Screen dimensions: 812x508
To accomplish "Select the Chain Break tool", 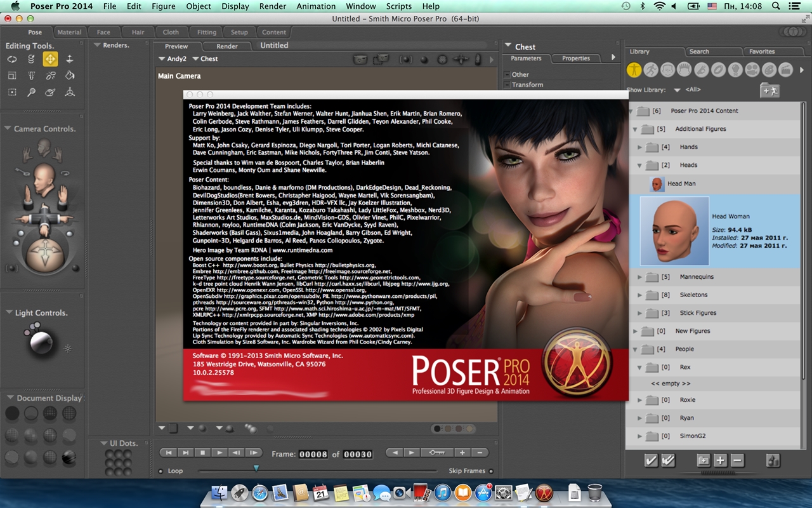I will point(50,76).
